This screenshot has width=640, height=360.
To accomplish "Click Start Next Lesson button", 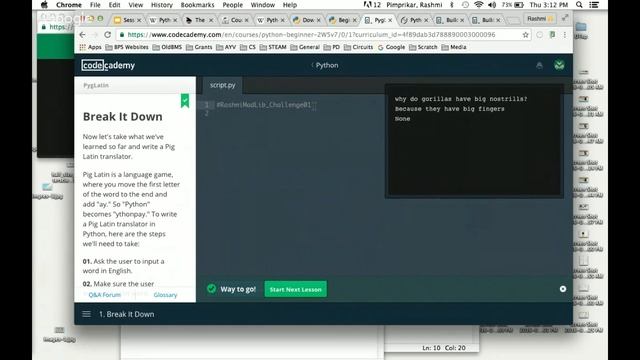I will [x=296, y=289].
